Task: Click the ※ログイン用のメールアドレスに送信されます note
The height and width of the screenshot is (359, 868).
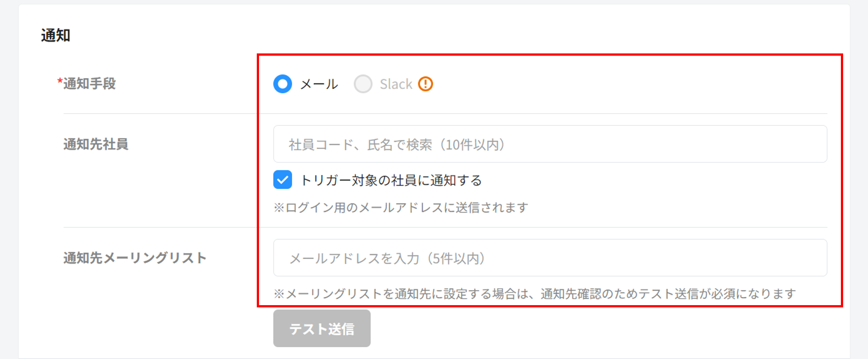Action: click(401, 208)
